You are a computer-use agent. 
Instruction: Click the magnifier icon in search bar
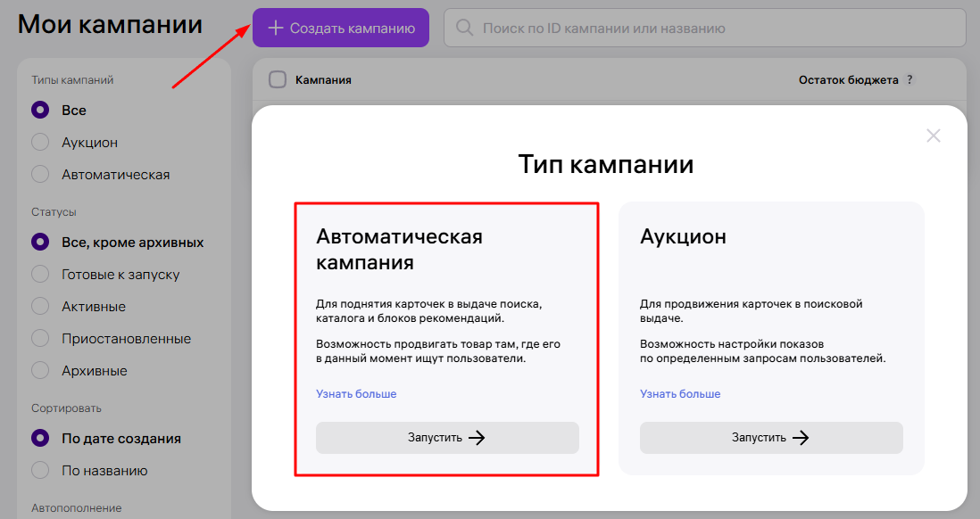click(x=464, y=29)
